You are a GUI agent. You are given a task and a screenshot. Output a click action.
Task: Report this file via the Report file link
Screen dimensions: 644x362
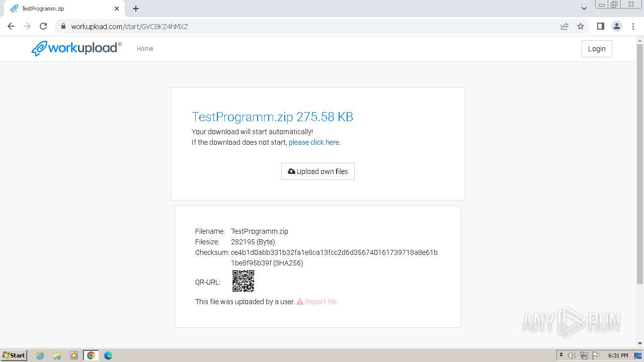[316, 302]
